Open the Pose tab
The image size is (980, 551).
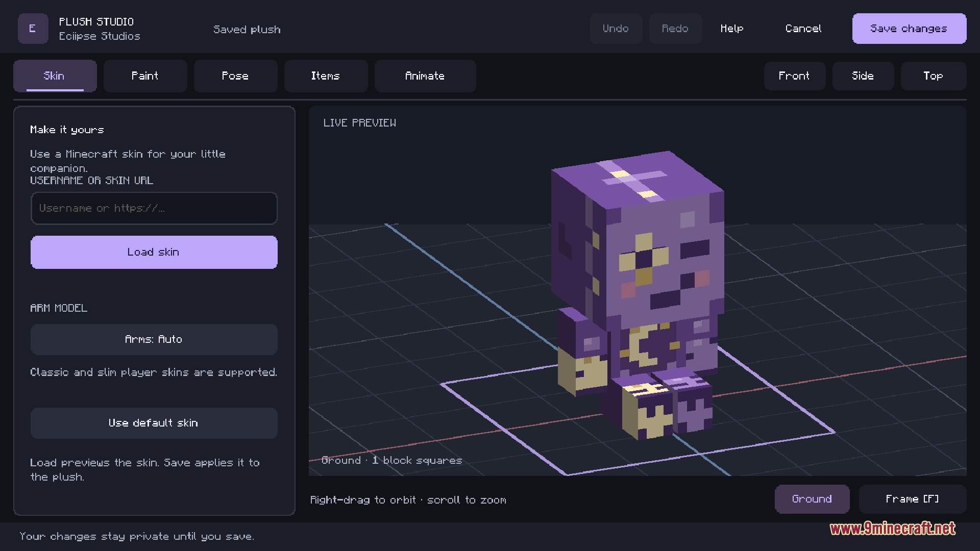[x=235, y=76]
